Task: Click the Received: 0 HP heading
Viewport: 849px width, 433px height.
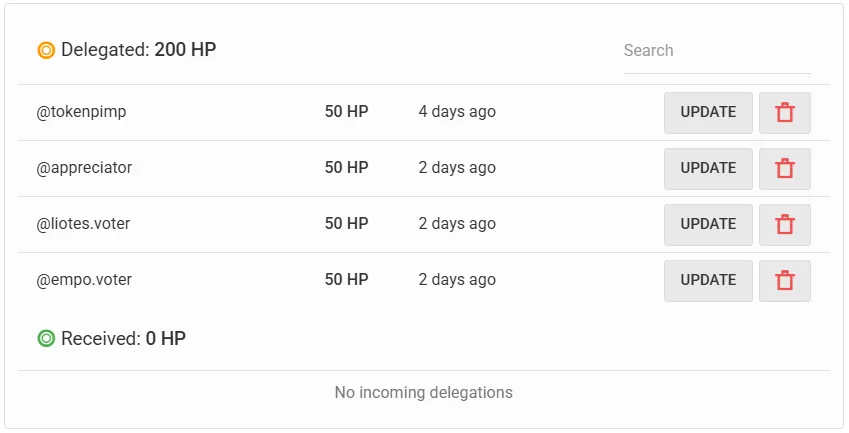Action: click(123, 338)
